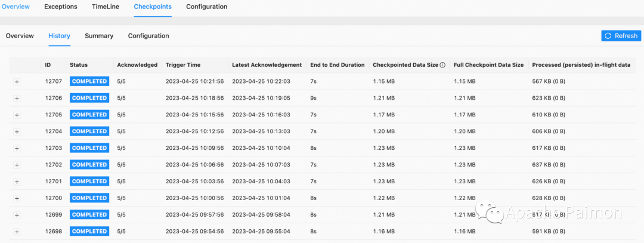Click in-flight data value 637 KB (0 B)
The width and height of the screenshot is (644, 243).
coord(549,165)
